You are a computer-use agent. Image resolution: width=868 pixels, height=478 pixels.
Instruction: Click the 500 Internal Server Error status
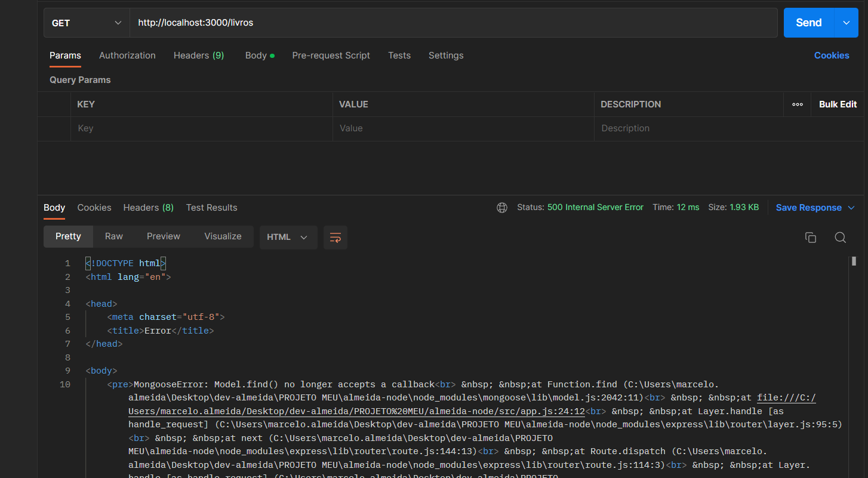595,208
